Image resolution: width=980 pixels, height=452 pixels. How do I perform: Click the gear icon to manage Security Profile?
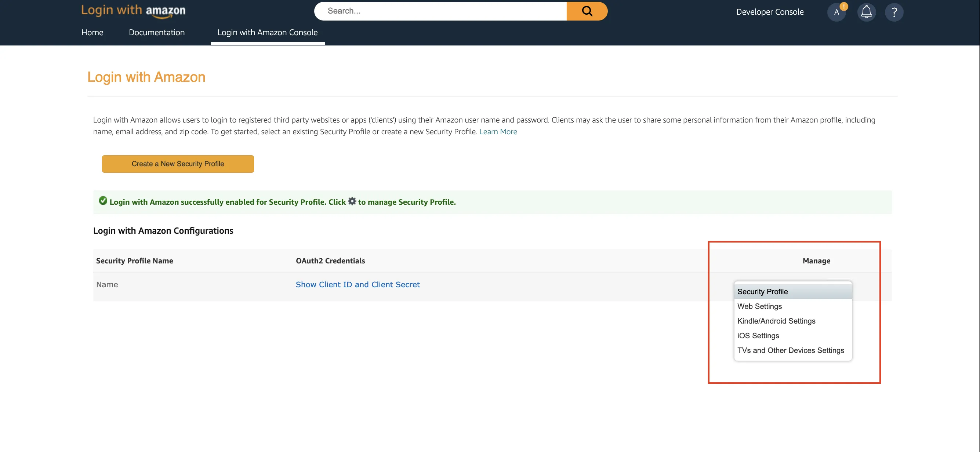click(352, 201)
